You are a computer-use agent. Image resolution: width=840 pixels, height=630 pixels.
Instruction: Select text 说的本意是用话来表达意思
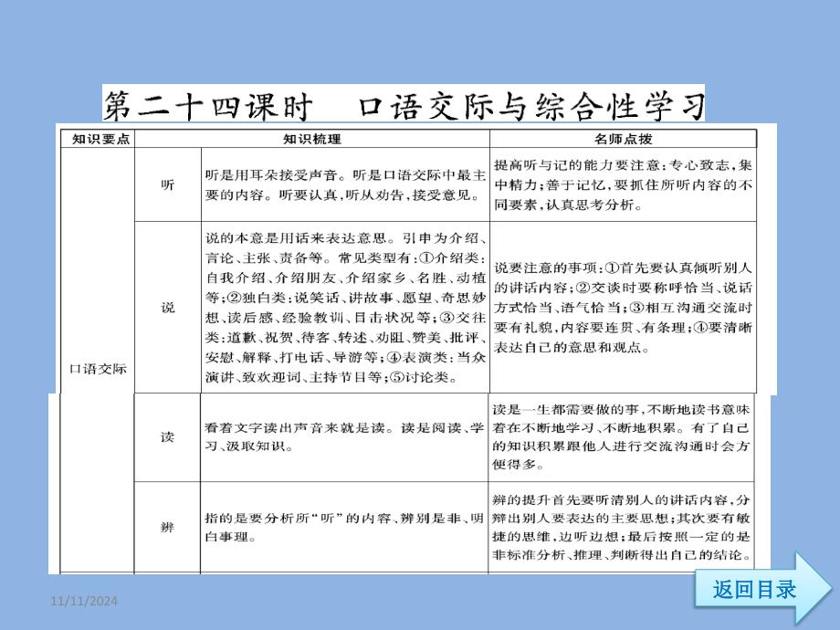click(x=296, y=238)
